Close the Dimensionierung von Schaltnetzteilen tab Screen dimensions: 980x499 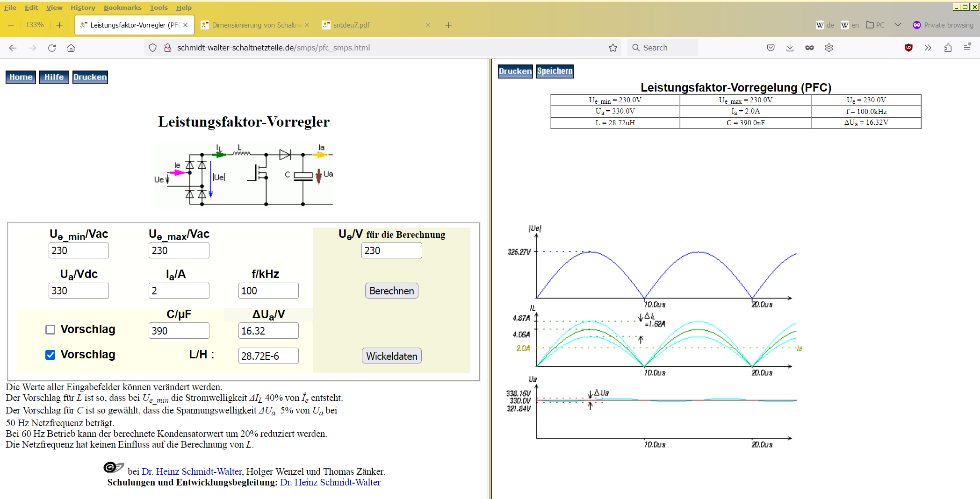pyautogui.click(x=307, y=25)
